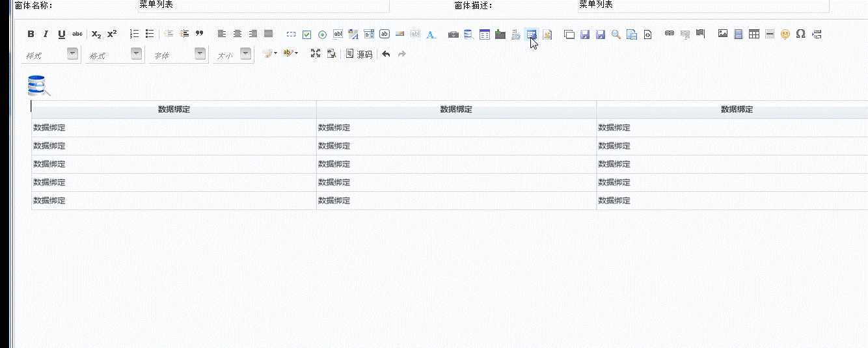The image size is (868, 348).
Task: Align text to the left
Action: coord(222,34)
